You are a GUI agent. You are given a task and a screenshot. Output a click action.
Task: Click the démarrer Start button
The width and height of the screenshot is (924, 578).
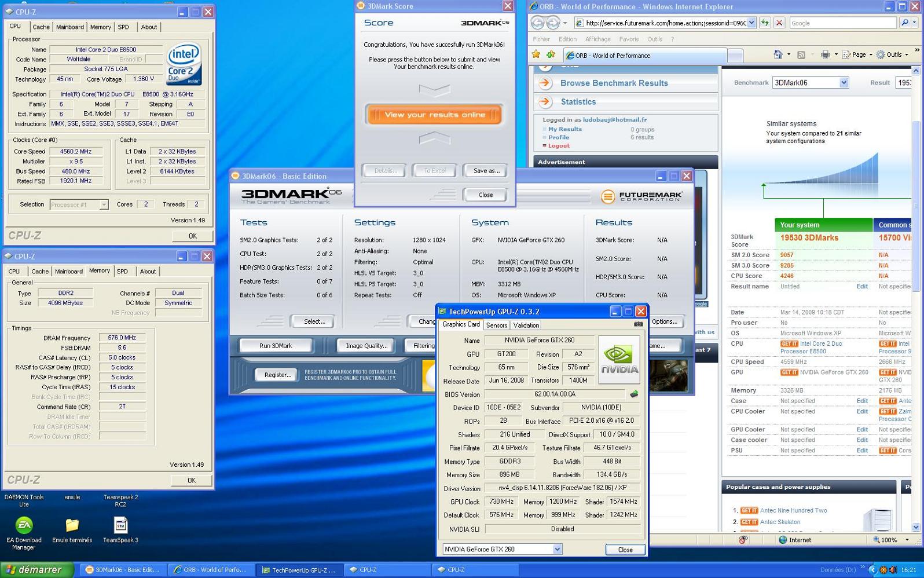[37, 570]
